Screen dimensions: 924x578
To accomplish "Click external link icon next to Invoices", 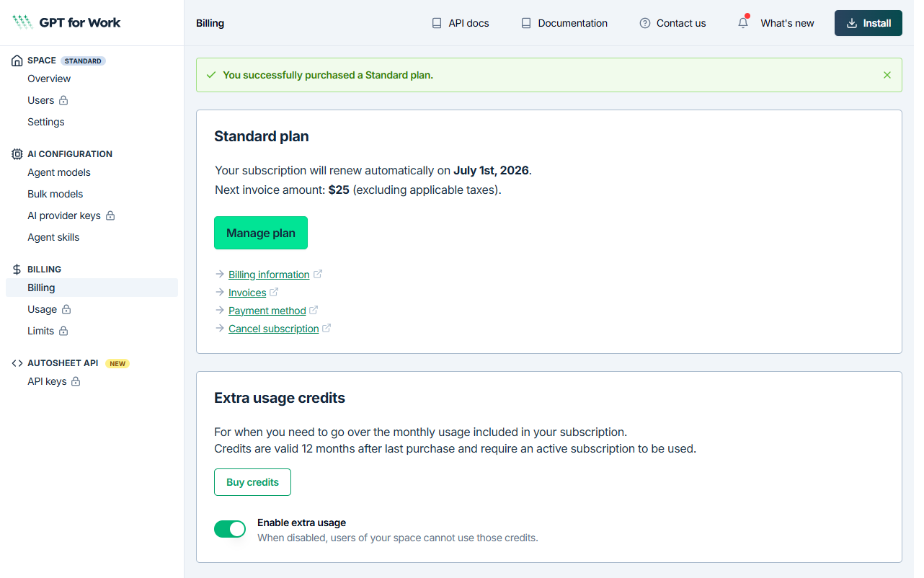I will click(274, 292).
